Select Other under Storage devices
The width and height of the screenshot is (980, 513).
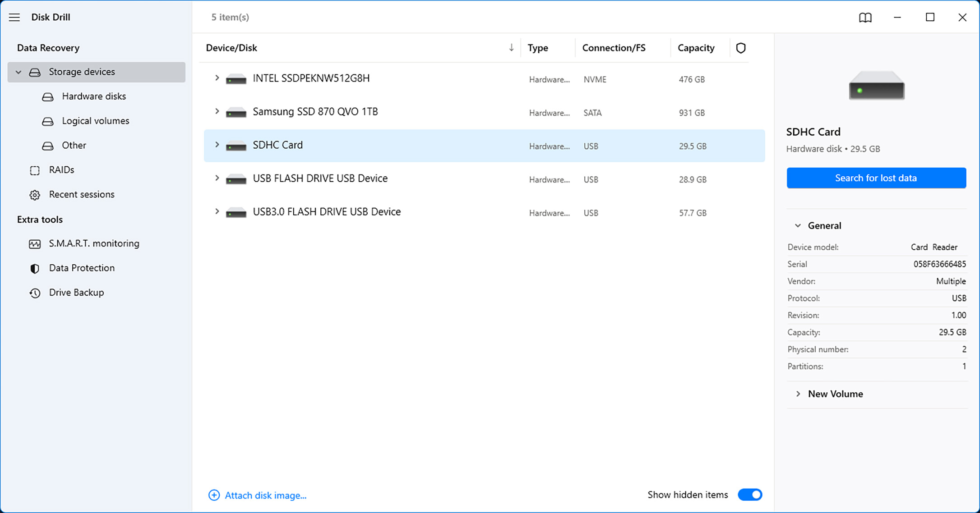point(74,145)
